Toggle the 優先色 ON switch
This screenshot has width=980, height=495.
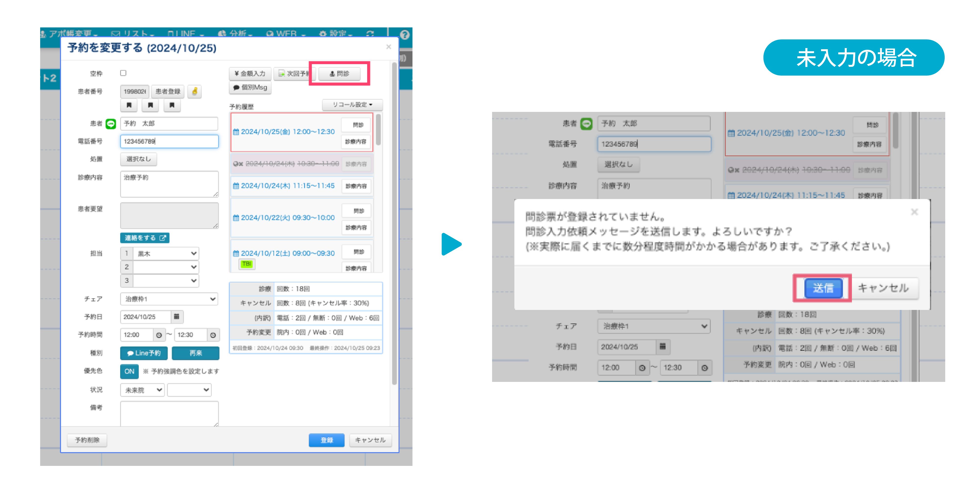pos(129,371)
